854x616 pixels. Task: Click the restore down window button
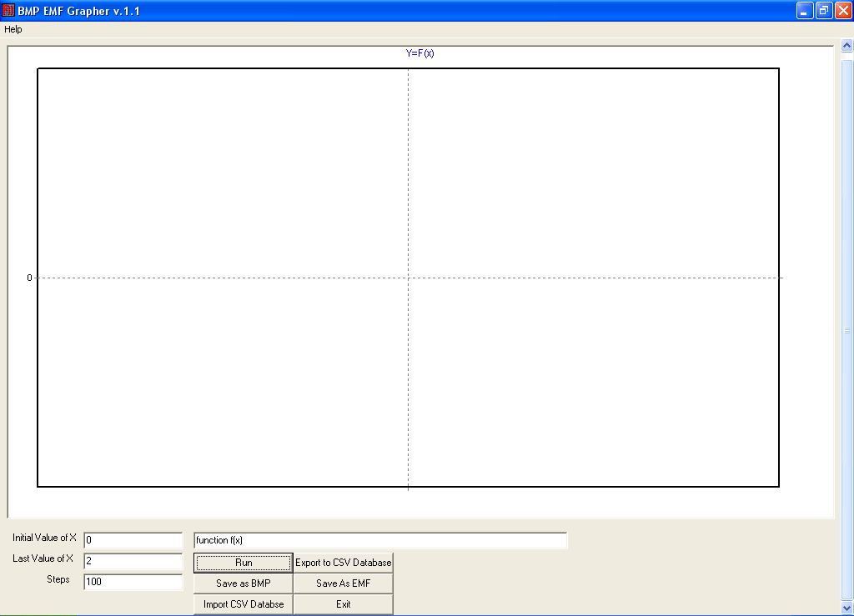[824, 11]
